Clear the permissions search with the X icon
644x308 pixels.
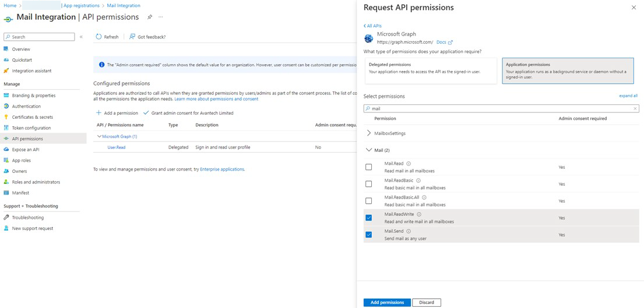click(x=635, y=108)
